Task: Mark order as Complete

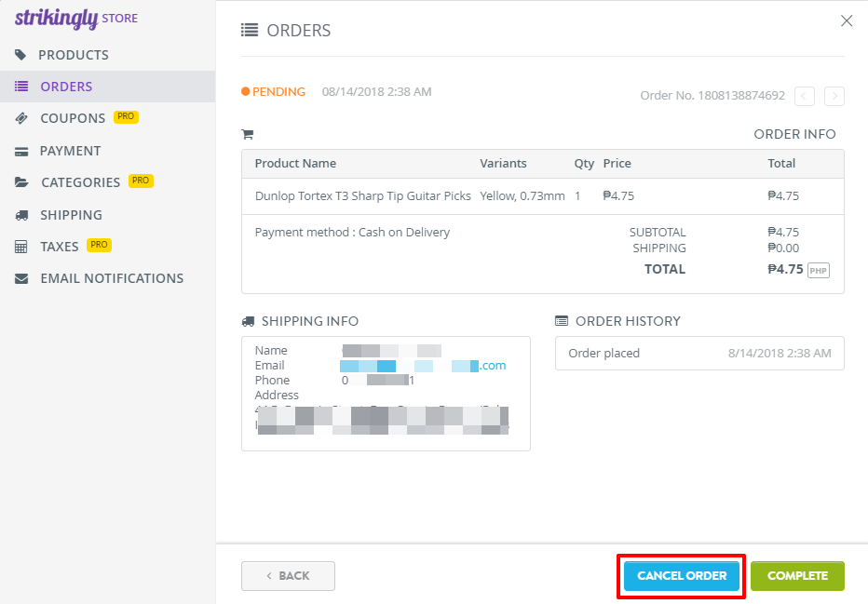Action: (x=797, y=576)
